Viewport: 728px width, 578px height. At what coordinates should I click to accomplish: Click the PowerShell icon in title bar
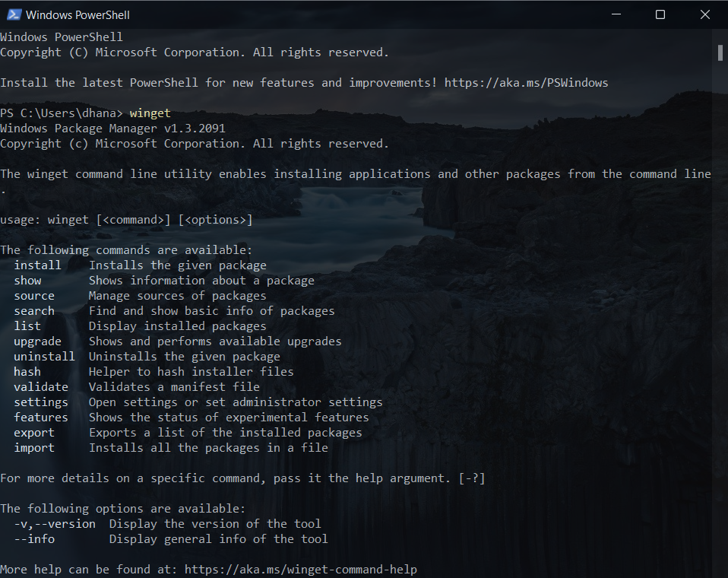tap(14, 14)
